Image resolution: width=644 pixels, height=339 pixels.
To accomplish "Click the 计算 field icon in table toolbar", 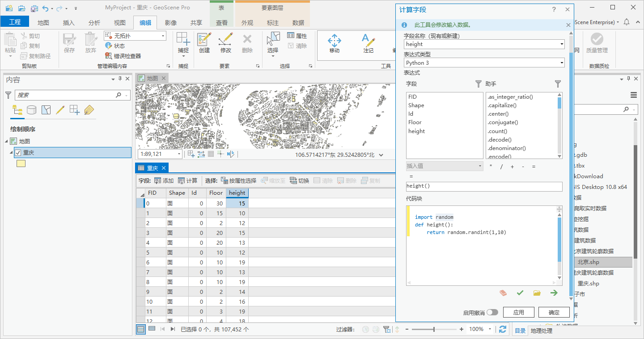I will (187, 180).
